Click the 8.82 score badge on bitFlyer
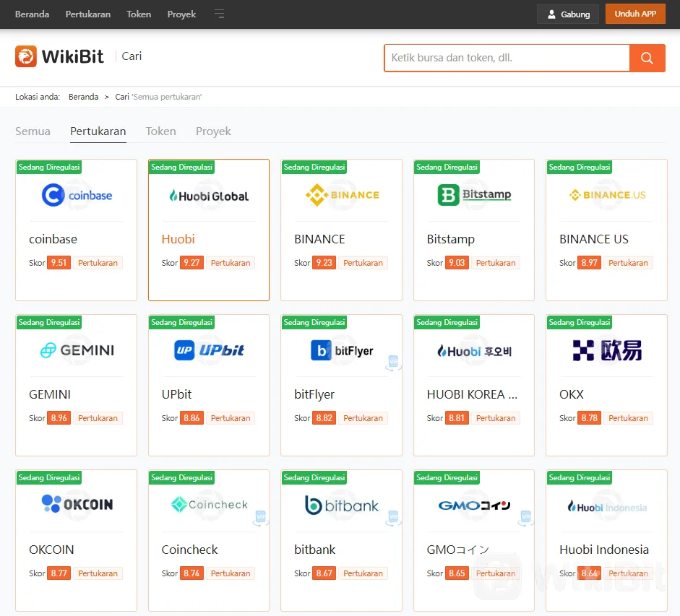 [x=324, y=418]
